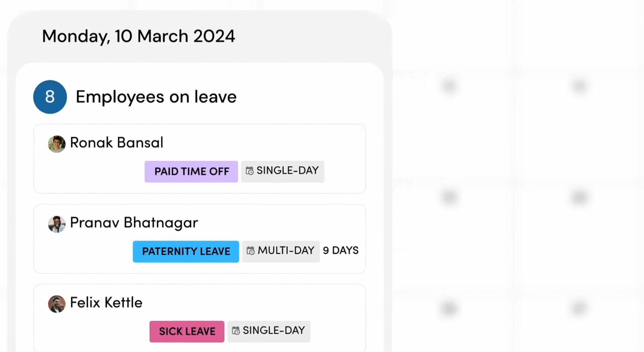
Task: Click the calendar icon in Felix Kettle's Single-Day tag
Action: [236, 331]
